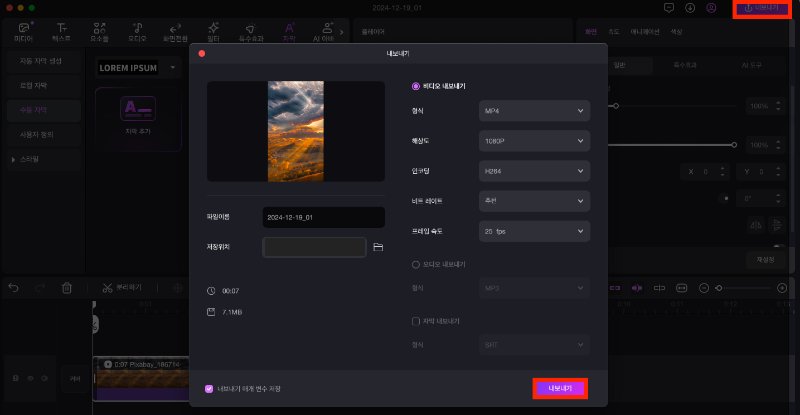
Task: Open the encoding dropdown showing H264
Action: 534,171
